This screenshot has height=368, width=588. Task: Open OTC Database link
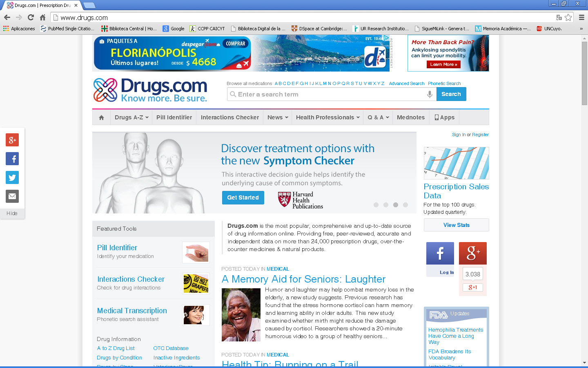point(171,348)
